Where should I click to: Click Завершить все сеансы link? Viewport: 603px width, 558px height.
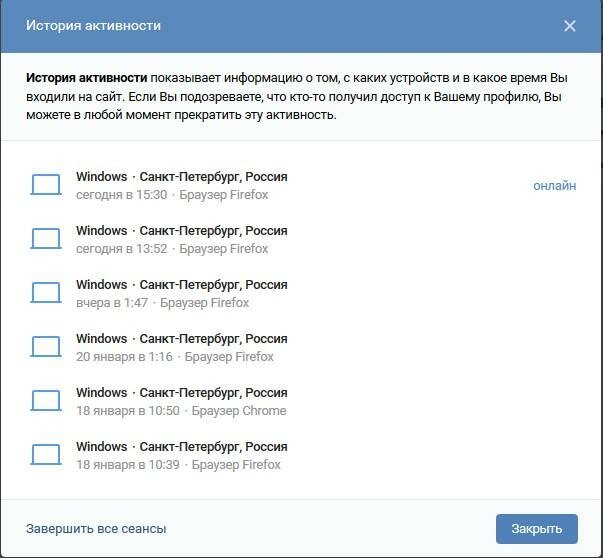(x=96, y=528)
